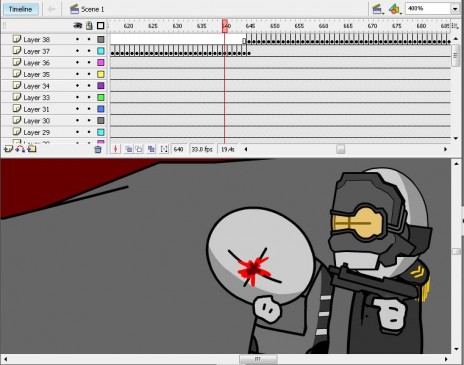Viewport: 464px width, 365px height.
Task: Open the timeline options menu at ruler end
Action: point(455,26)
